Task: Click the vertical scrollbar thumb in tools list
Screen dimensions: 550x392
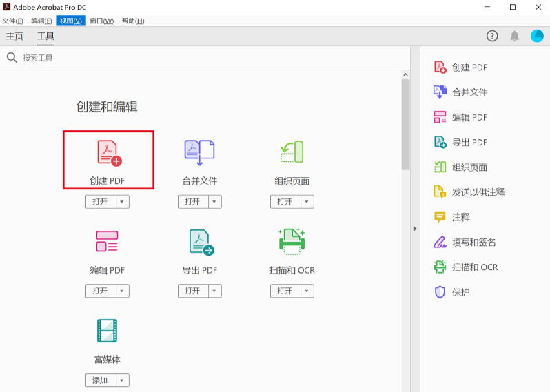Action: 405,125
